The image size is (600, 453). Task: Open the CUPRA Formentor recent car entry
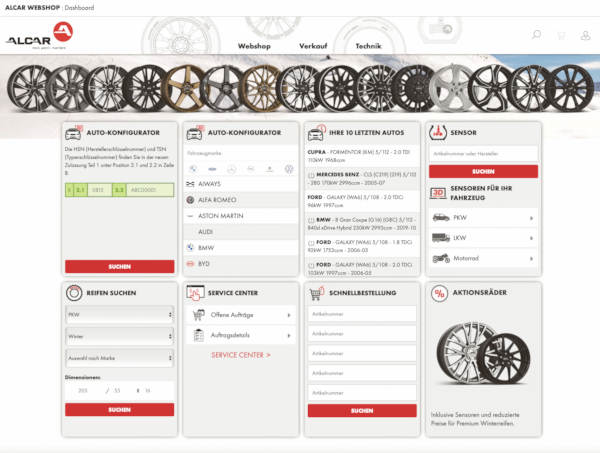pyautogui.click(x=362, y=156)
